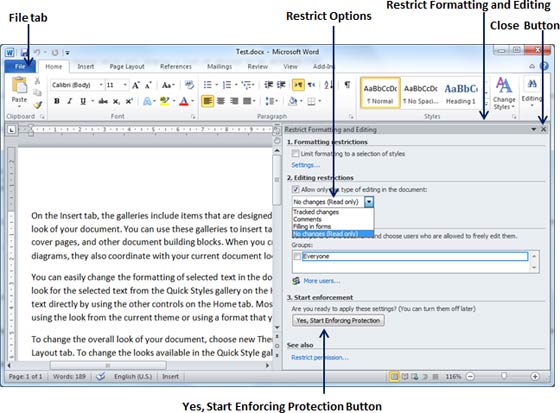Image resolution: width=560 pixels, height=413 pixels.
Task: Open the Restrict permission link
Action: click(320, 357)
